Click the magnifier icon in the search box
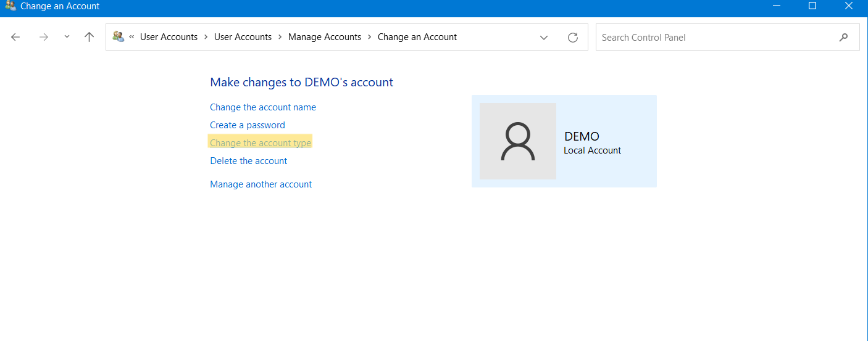Viewport: 868px width, 341px height. click(843, 38)
